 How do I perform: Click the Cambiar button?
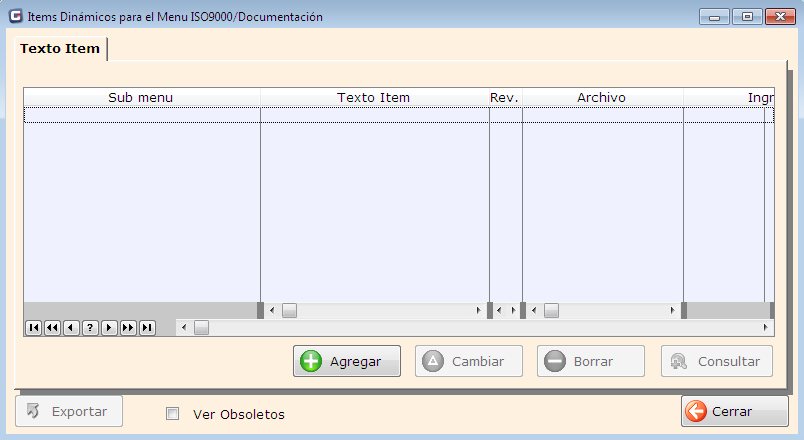[x=469, y=361]
